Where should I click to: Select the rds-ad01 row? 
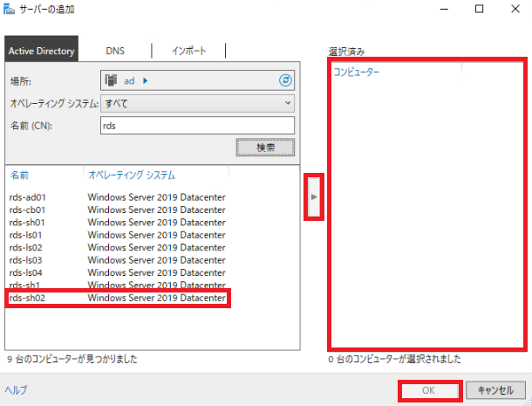118,197
